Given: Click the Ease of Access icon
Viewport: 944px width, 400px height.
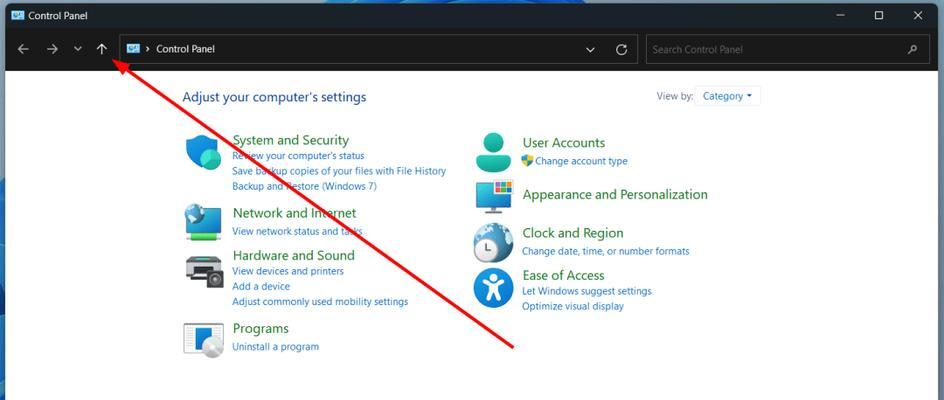Looking at the screenshot, I should 493,288.
